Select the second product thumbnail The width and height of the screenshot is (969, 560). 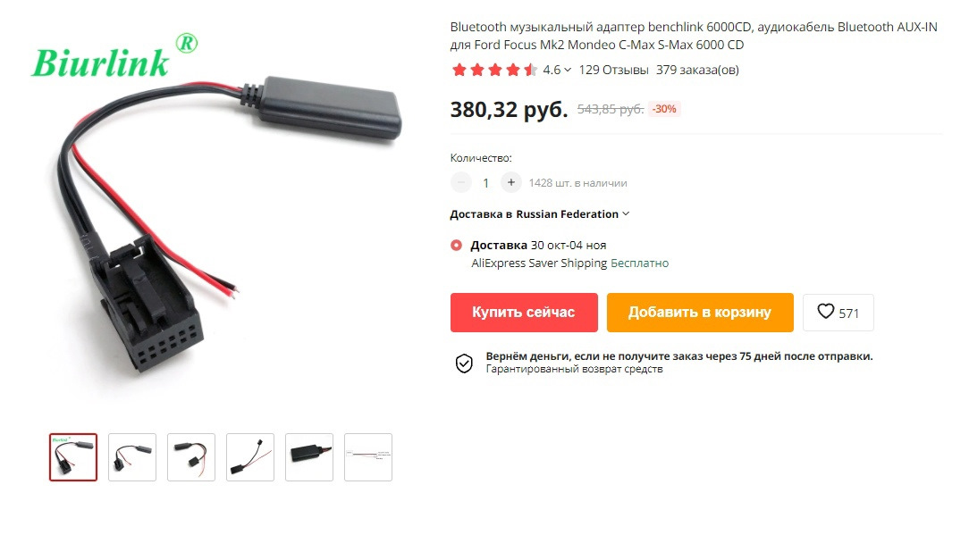coord(132,457)
